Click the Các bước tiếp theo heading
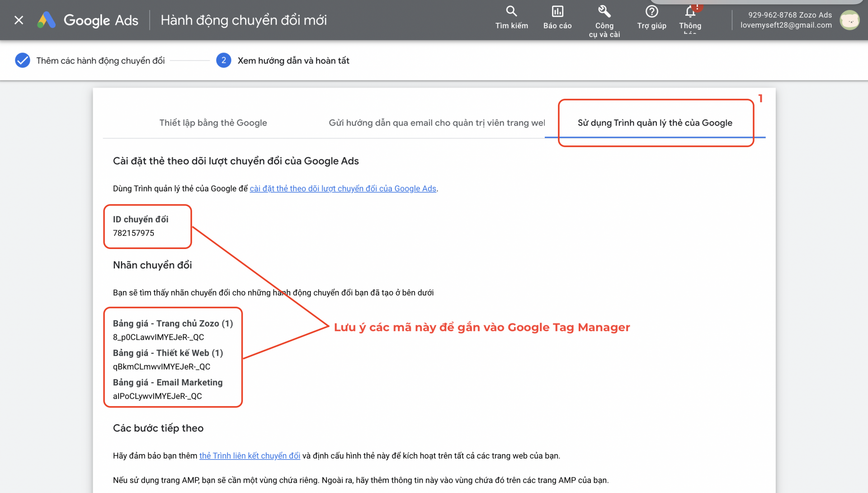Screen dimensions: 868x493 (x=158, y=428)
